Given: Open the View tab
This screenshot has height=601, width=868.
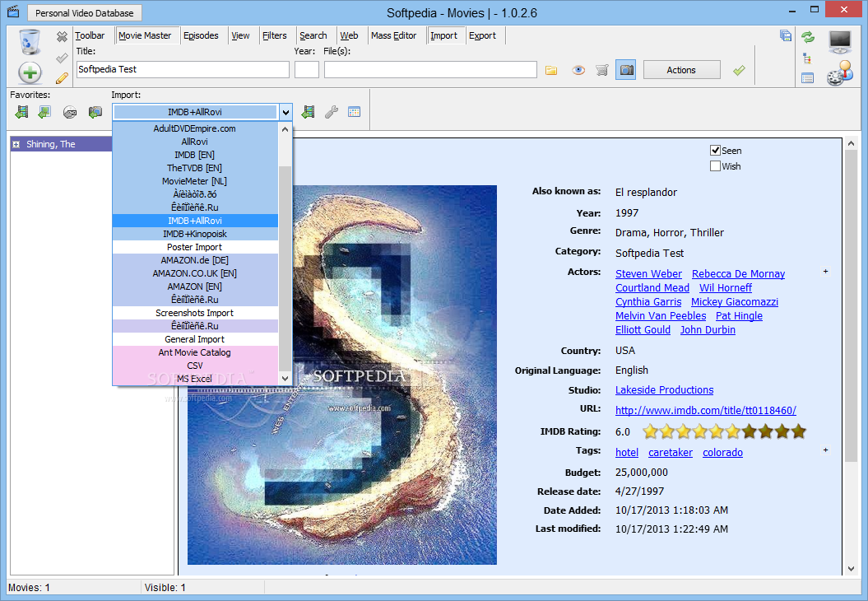Looking at the screenshot, I should coord(240,35).
